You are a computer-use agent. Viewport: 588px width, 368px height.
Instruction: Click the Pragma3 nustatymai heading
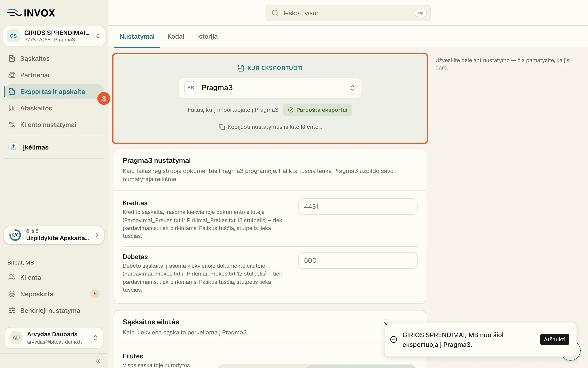pos(157,161)
